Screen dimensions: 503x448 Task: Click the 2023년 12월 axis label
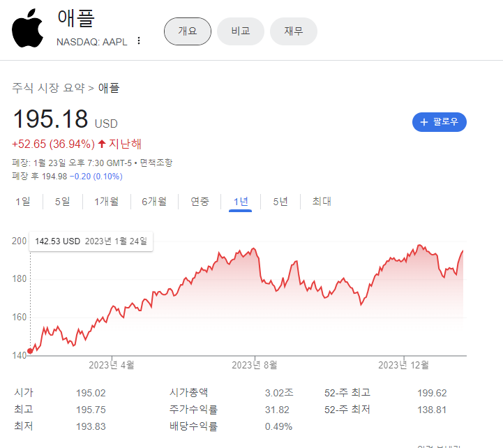click(x=403, y=365)
